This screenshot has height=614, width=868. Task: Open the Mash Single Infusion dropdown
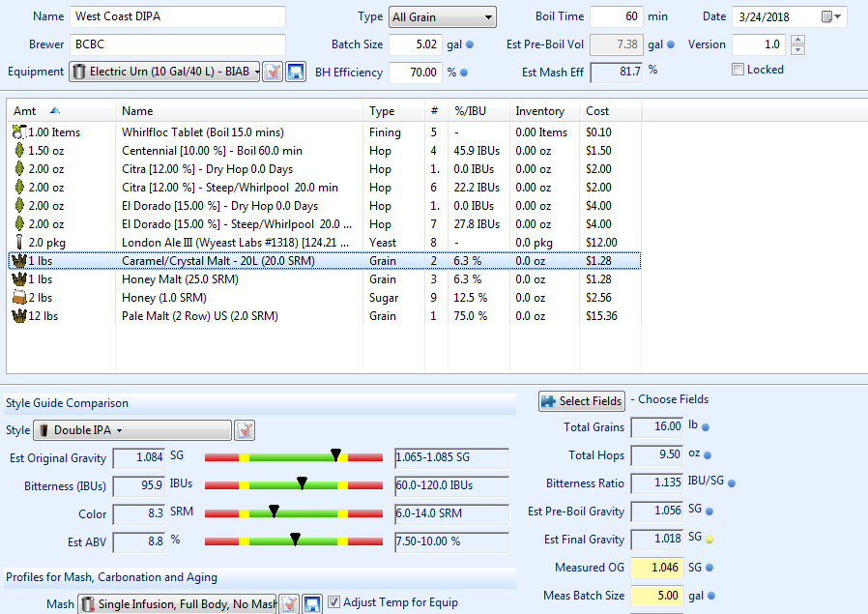coord(177,604)
